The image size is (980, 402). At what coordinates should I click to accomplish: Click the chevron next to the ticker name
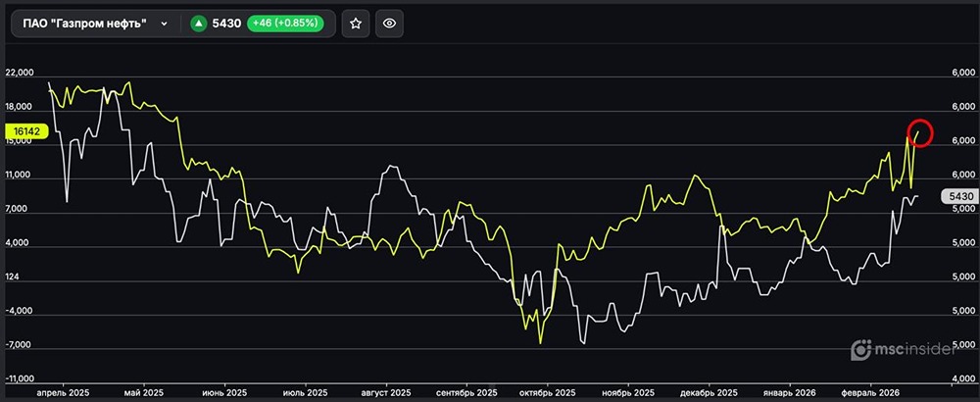(164, 24)
